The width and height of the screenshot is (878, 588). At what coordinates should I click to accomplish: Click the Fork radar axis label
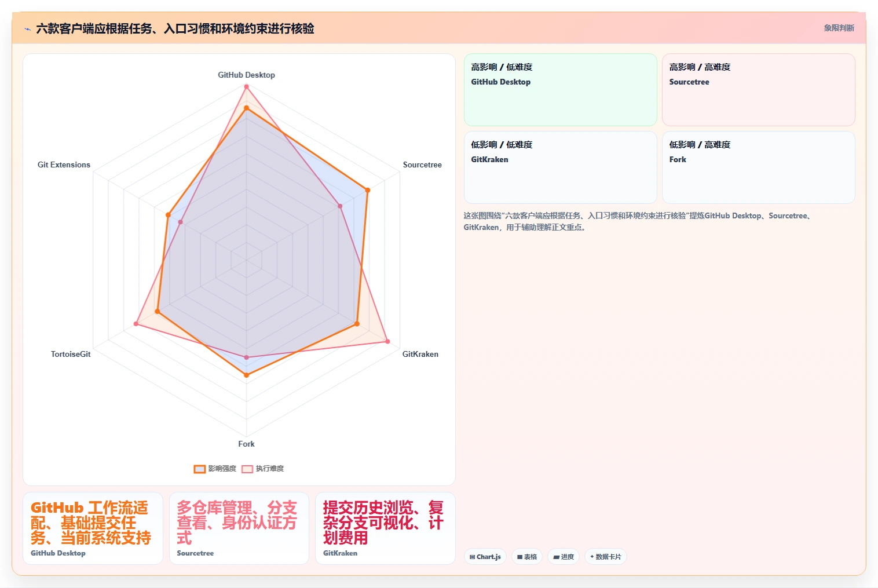point(246,444)
